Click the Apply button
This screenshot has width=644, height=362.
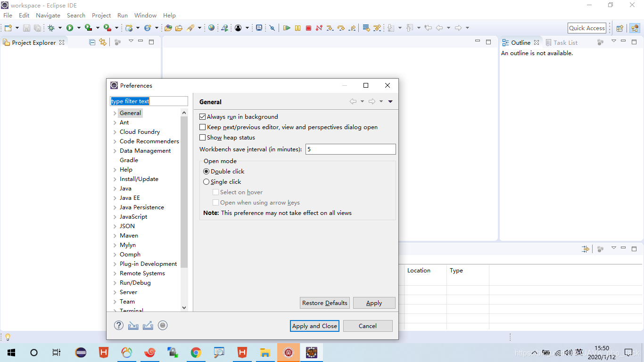374,303
